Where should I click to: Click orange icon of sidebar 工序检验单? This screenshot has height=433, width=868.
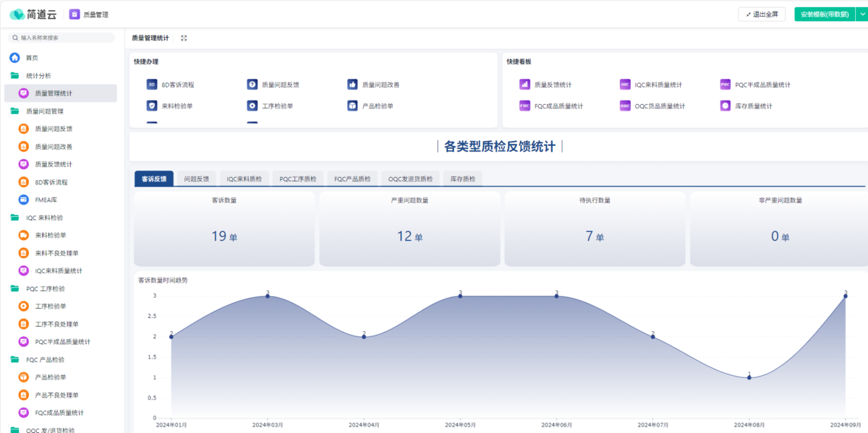click(23, 306)
